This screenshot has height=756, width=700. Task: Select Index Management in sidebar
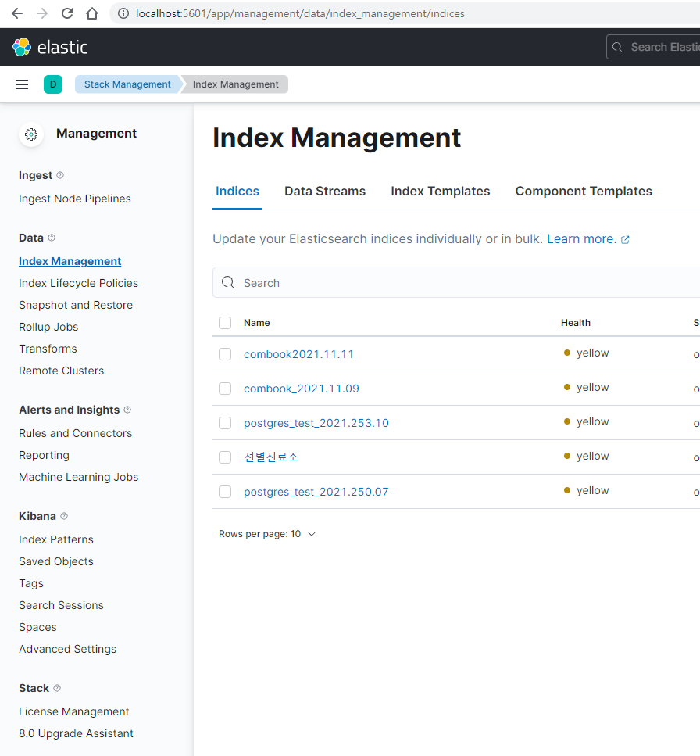tap(70, 261)
